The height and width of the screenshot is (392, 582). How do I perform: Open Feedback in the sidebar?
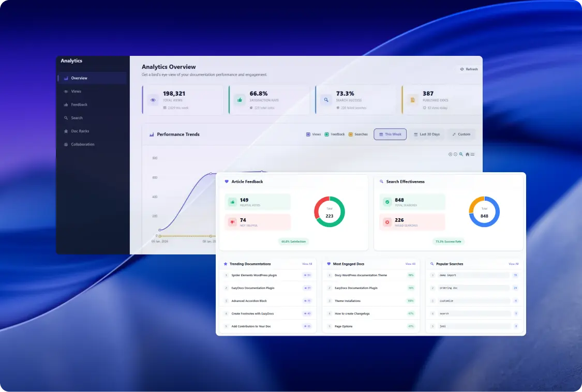[79, 105]
